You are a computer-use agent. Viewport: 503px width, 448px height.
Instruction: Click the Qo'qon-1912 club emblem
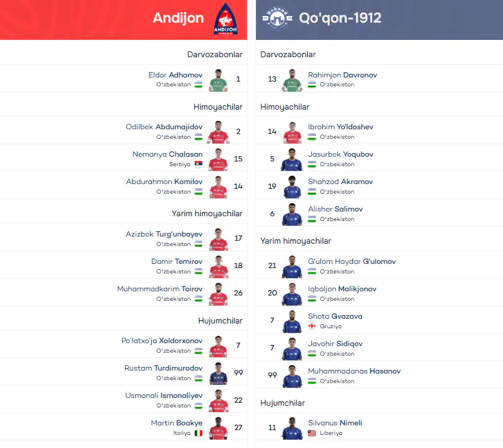(x=277, y=18)
